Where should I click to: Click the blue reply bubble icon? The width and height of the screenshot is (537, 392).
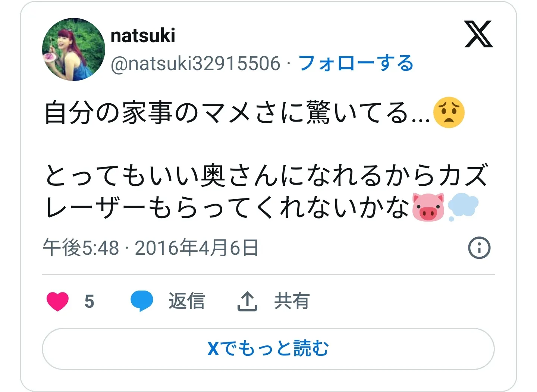[142, 301]
